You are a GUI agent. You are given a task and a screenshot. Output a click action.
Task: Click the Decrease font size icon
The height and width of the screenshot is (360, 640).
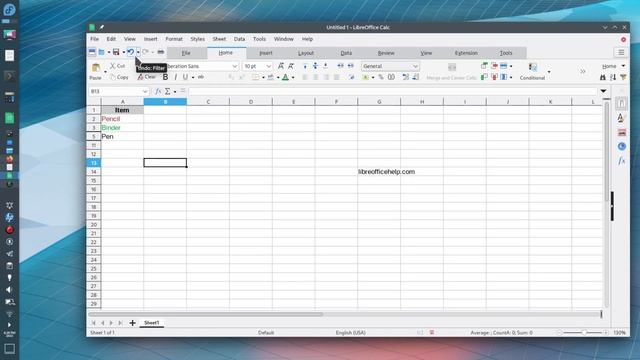point(291,66)
